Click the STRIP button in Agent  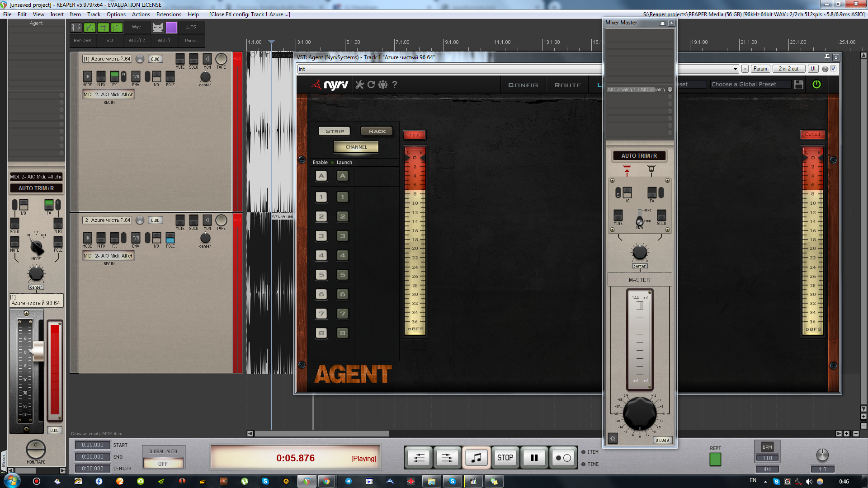[335, 131]
